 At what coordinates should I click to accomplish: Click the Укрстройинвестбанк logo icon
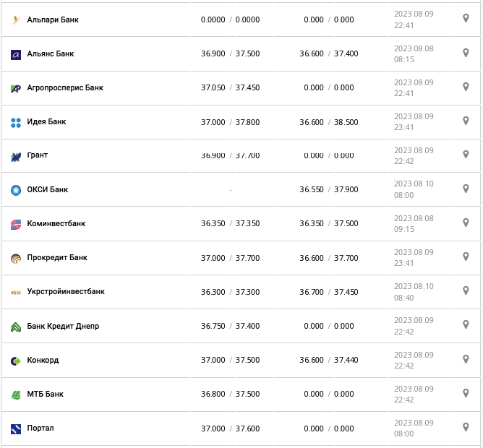[x=16, y=292]
